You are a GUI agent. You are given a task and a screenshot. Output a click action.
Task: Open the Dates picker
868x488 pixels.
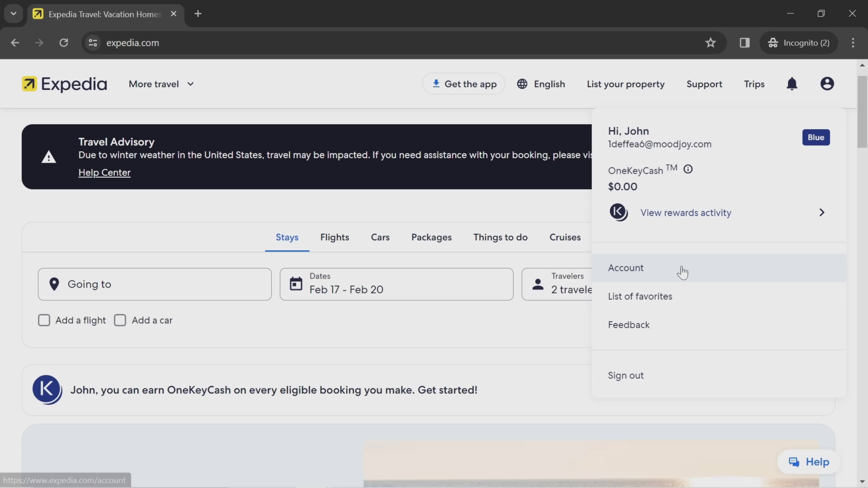(x=397, y=284)
